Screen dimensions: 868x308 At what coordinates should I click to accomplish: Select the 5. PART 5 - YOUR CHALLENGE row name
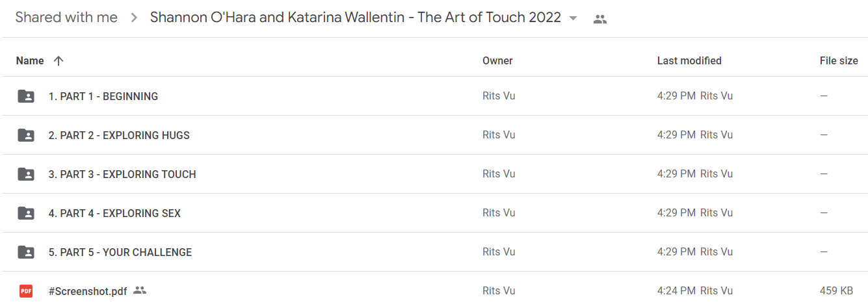(x=120, y=252)
